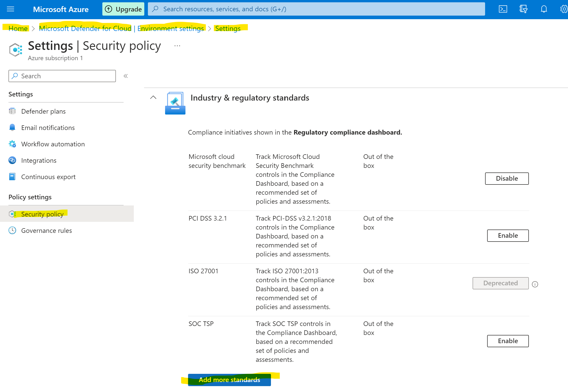Viewport: 568px width, 392px height.
Task: Open Workflow automation settings
Action: click(x=53, y=144)
